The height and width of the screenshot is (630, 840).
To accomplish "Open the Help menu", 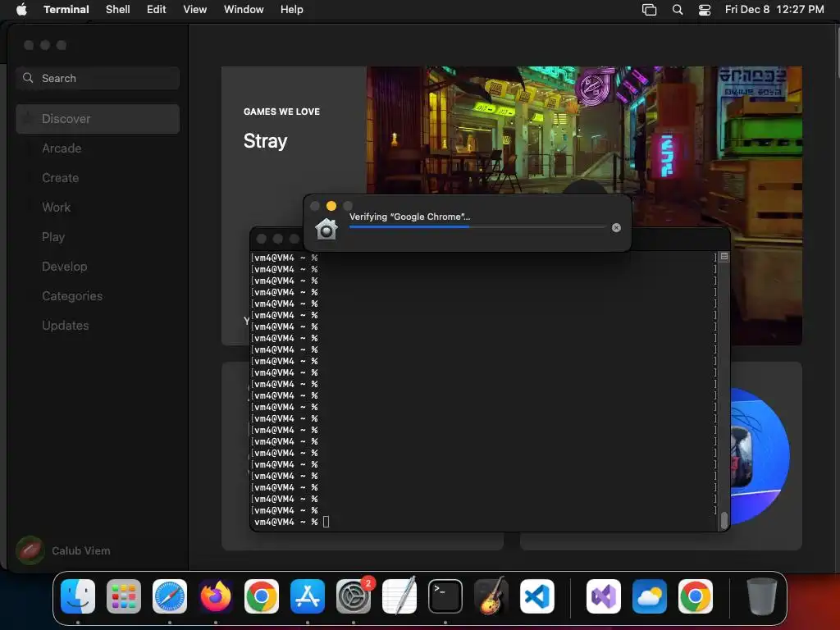I will pyautogui.click(x=292, y=9).
